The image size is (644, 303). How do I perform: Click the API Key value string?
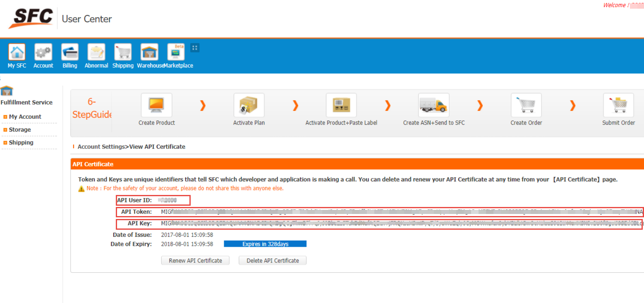pyautogui.click(x=402, y=224)
